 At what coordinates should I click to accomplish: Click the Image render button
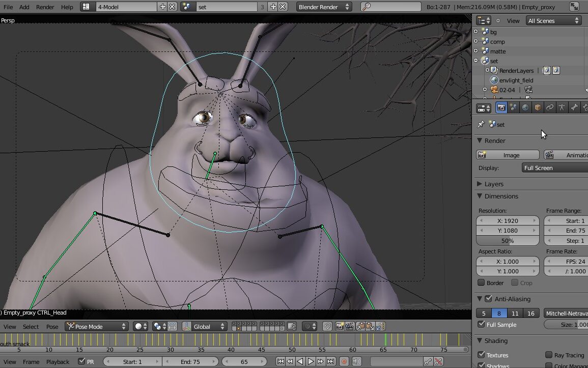click(508, 155)
